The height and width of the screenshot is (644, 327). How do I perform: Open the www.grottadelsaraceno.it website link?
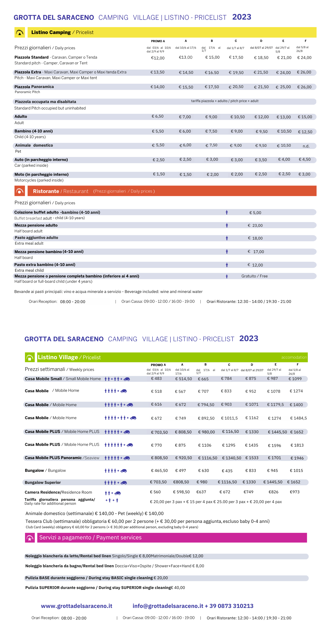tap(77, 606)
